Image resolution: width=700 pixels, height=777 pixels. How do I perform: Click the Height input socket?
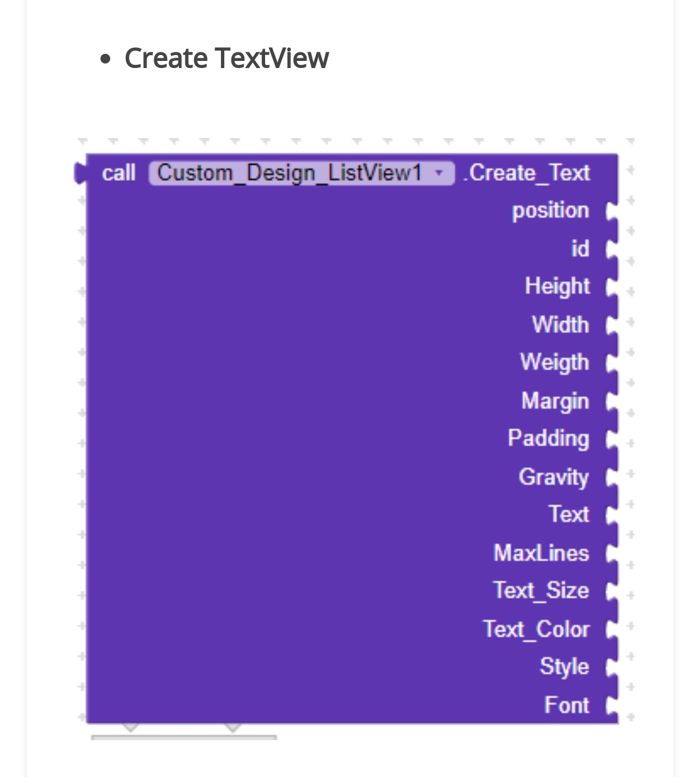point(611,287)
